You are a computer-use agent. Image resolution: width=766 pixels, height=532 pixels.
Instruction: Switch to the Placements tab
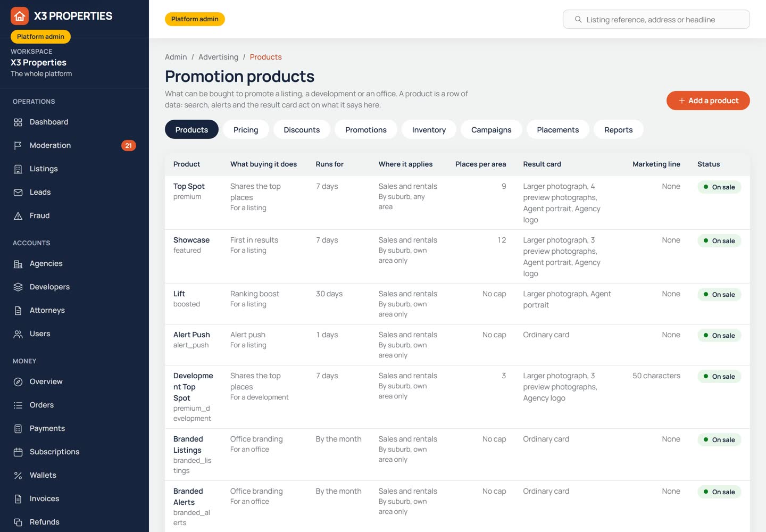[558, 130]
